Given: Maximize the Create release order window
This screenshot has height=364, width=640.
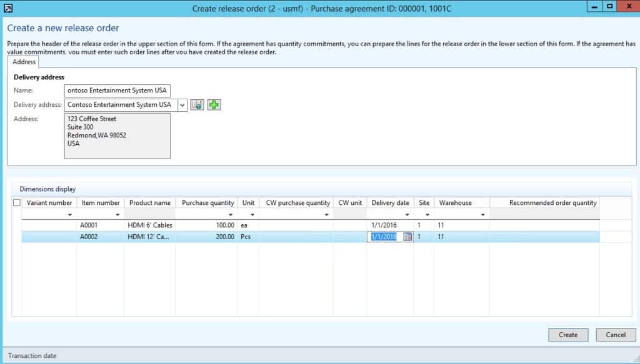Looking at the screenshot, I should click(x=609, y=6).
